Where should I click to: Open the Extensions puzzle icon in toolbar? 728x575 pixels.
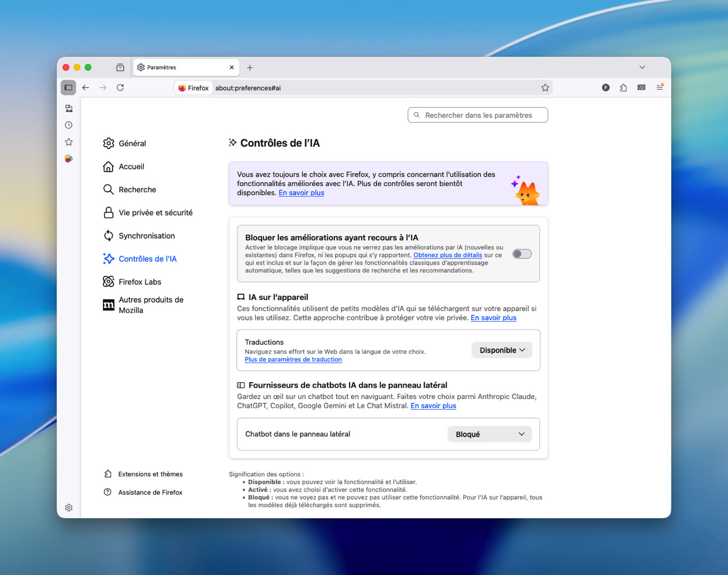coord(623,87)
